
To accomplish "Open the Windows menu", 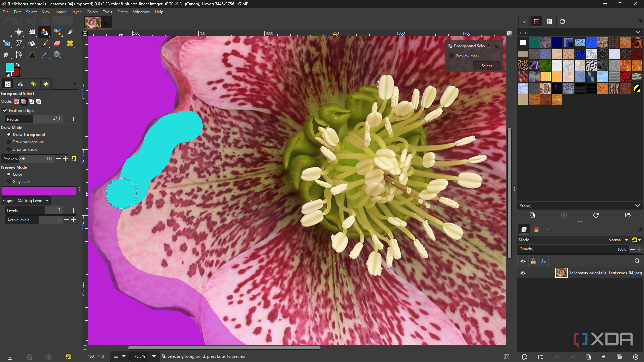I will pos(141,12).
